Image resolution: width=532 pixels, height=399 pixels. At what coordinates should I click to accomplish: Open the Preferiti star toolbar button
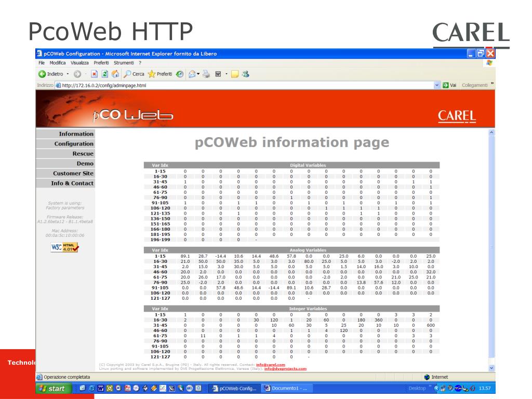(x=160, y=74)
